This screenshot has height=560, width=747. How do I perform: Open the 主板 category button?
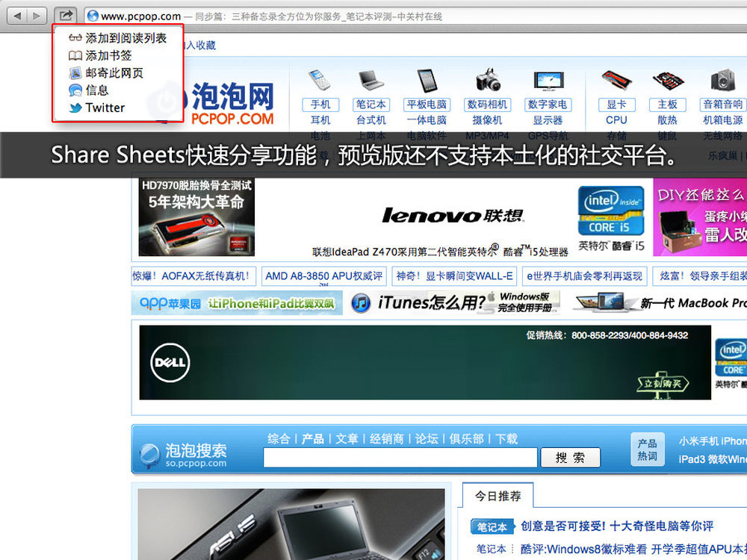pyautogui.click(x=667, y=105)
